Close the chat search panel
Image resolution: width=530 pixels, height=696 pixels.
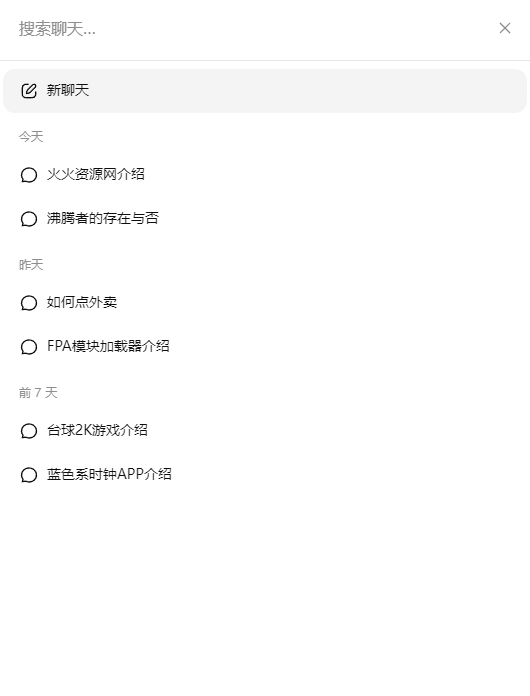(x=505, y=28)
